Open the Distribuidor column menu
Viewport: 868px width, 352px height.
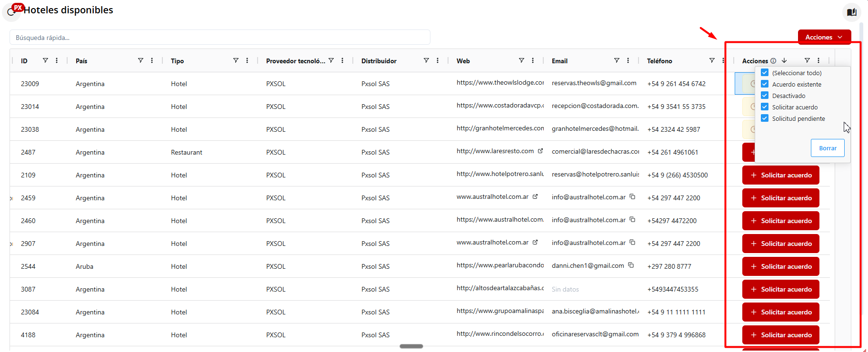(x=438, y=60)
